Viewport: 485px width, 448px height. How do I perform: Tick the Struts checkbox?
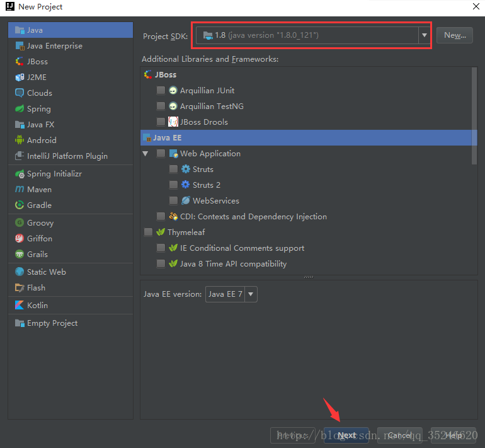(x=173, y=169)
